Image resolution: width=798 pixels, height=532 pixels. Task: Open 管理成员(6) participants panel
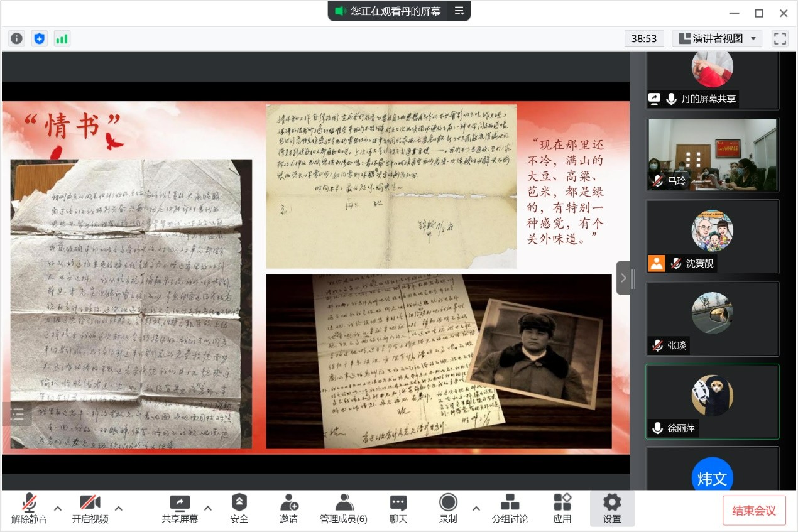click(x=344, y=508)
